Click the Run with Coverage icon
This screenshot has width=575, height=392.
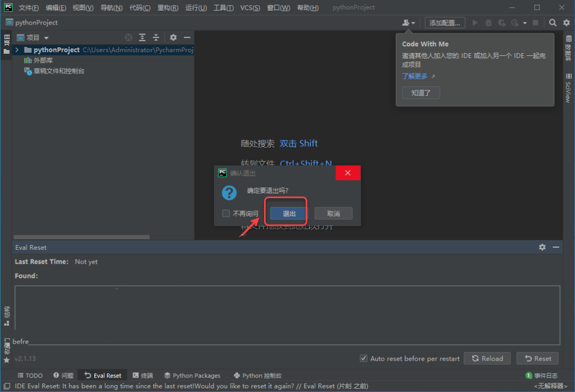tap(502, 23)
